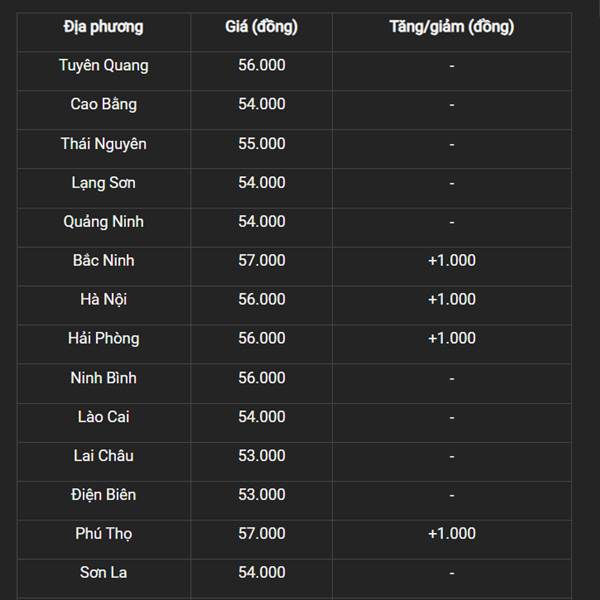Click Phú Thọ +1.000 change value
The height and width of the screenshot is (600, 600).
pos(452,533)
